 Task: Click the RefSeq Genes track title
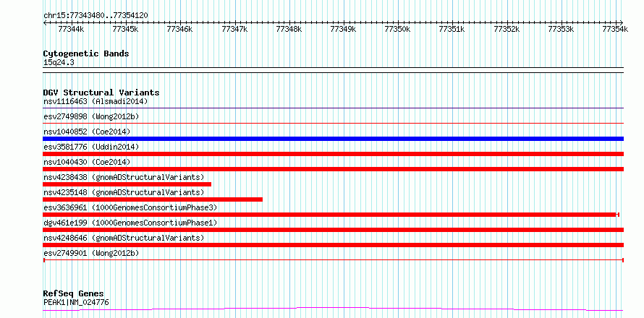click(74, 294)
